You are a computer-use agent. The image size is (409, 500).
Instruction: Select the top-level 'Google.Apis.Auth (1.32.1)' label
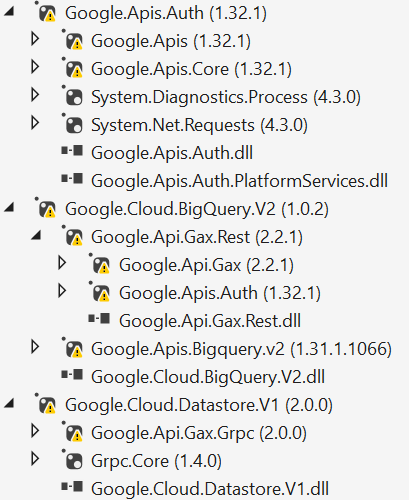click(x=166, y=14)
